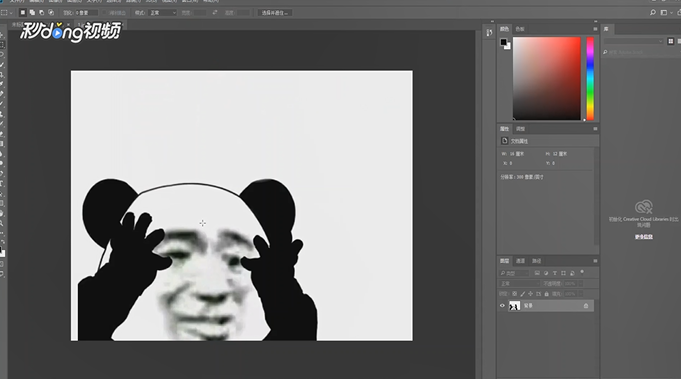
Task: Click the vertical hue slider strip
Action: pyautogui.click(x=590, y=79)
